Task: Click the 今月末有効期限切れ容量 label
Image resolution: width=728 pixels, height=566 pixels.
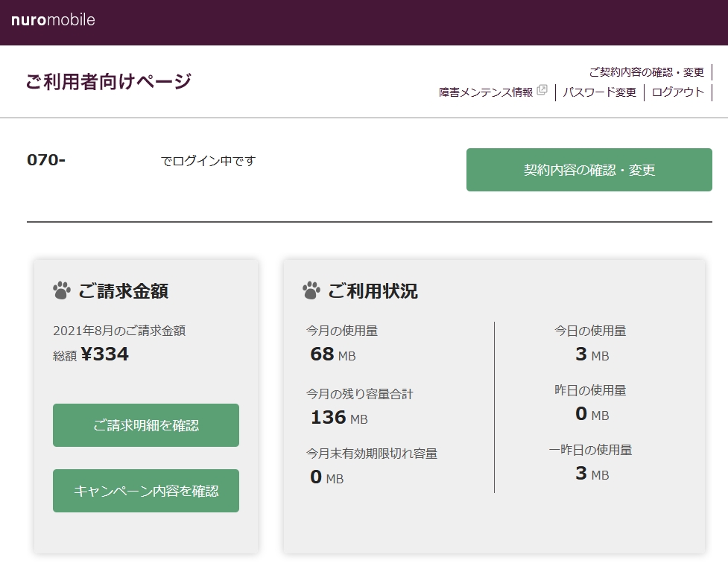Action: click(372, 453)
